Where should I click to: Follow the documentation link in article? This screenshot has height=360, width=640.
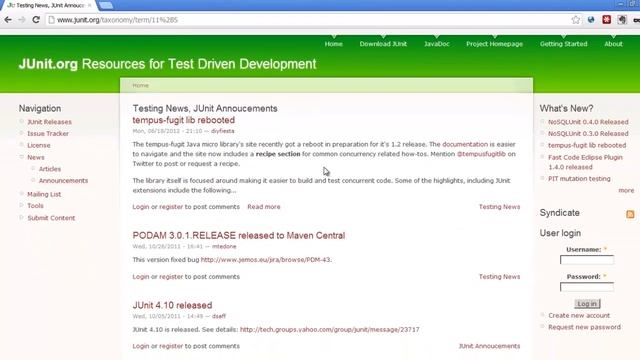465,144
